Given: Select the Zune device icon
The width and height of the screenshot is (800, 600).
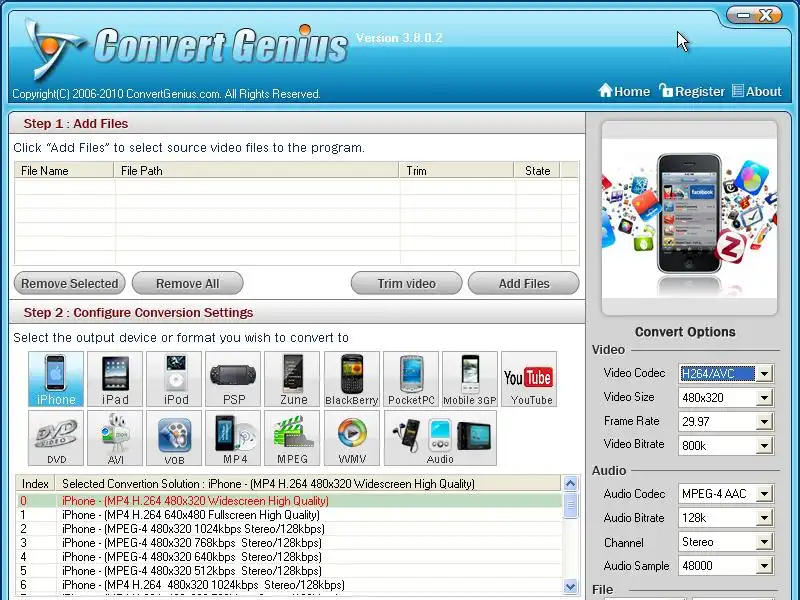Looking at the screenshot, I should [x=292, y=379].
